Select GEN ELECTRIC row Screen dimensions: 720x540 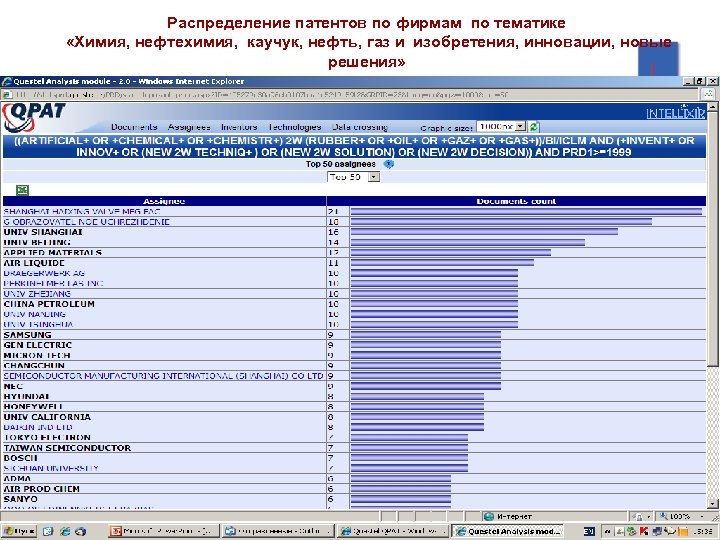click(x=354, y=345)
